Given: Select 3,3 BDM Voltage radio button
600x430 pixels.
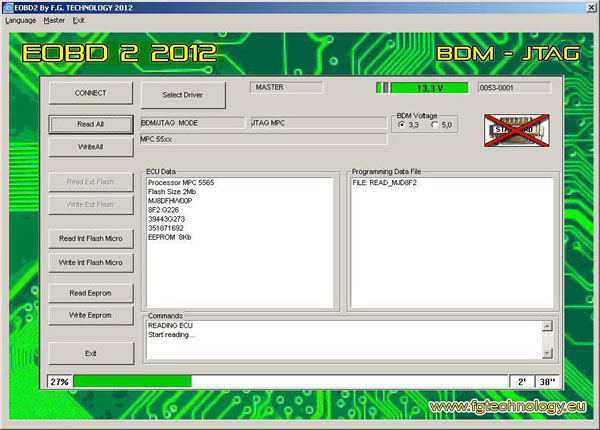Looking at the screenshot, I should tap(401, 125).
